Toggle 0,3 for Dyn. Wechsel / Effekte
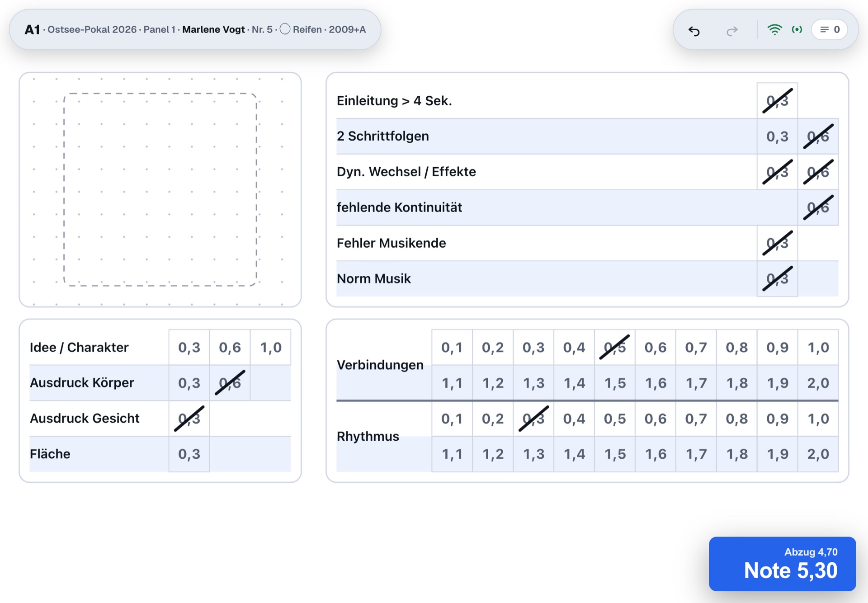Viewport: 868px width, 603px height. [x=777, y=172]
